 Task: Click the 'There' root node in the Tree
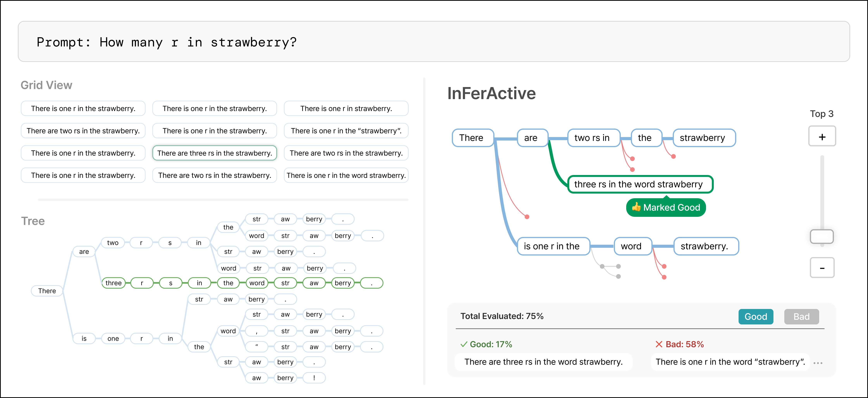(47, 291)
